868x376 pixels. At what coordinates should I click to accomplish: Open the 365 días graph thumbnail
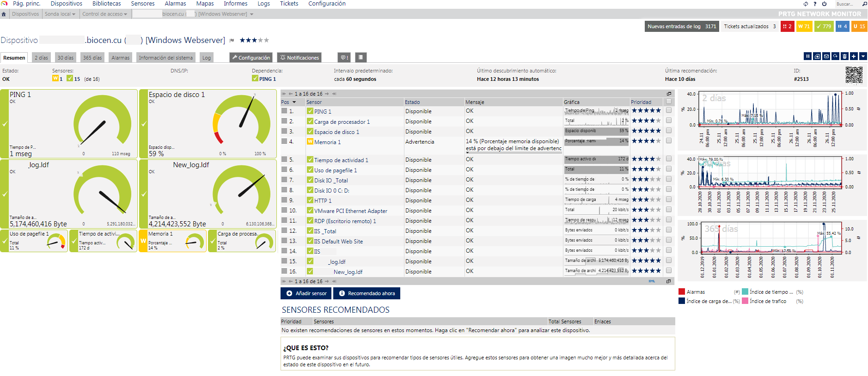[x=772, y=250]
